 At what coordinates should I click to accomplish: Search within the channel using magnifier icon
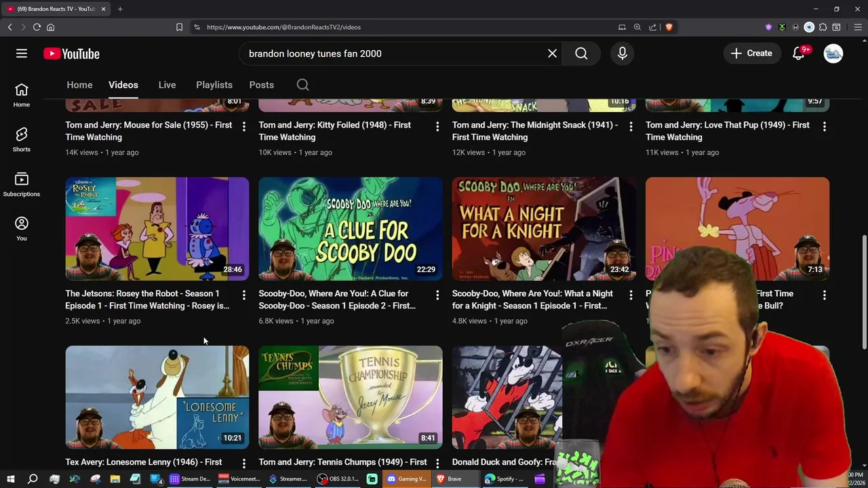tap(303, 85)
